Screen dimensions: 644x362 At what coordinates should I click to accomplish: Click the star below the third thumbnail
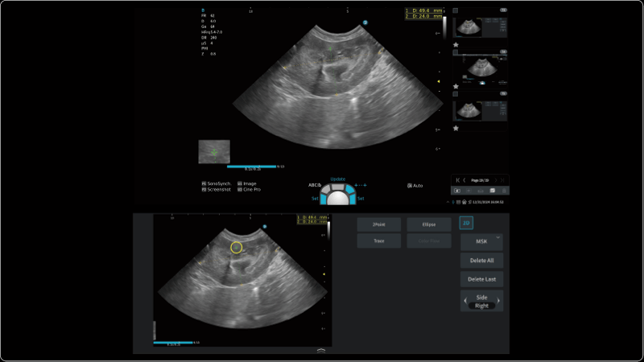(x=456, y=128)
